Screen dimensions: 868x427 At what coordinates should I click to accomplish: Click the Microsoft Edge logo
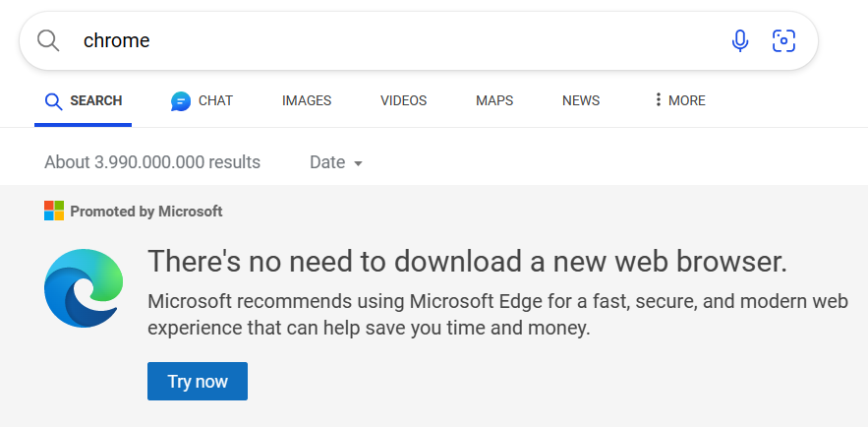coord(84,288)
